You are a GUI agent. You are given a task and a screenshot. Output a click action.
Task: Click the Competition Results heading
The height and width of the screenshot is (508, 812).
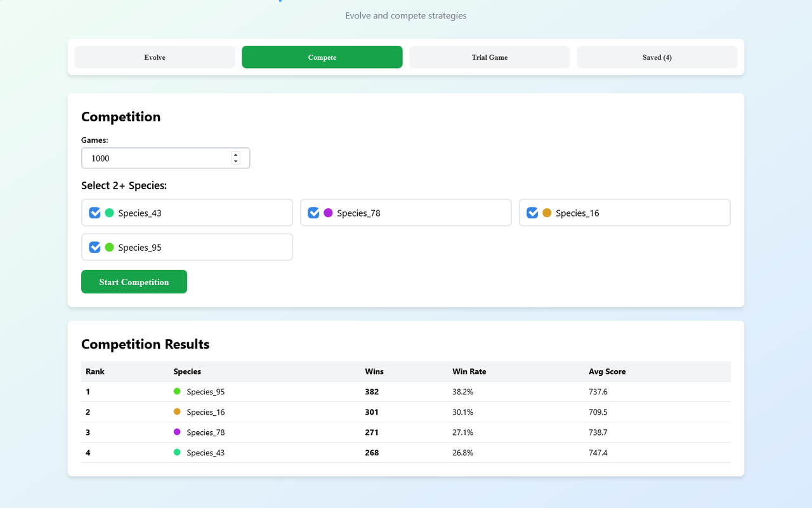coord(145,344)
